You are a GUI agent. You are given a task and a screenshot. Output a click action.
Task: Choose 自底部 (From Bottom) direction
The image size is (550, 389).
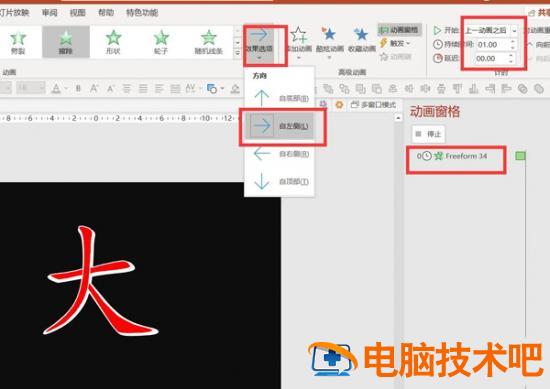point(280,98)
